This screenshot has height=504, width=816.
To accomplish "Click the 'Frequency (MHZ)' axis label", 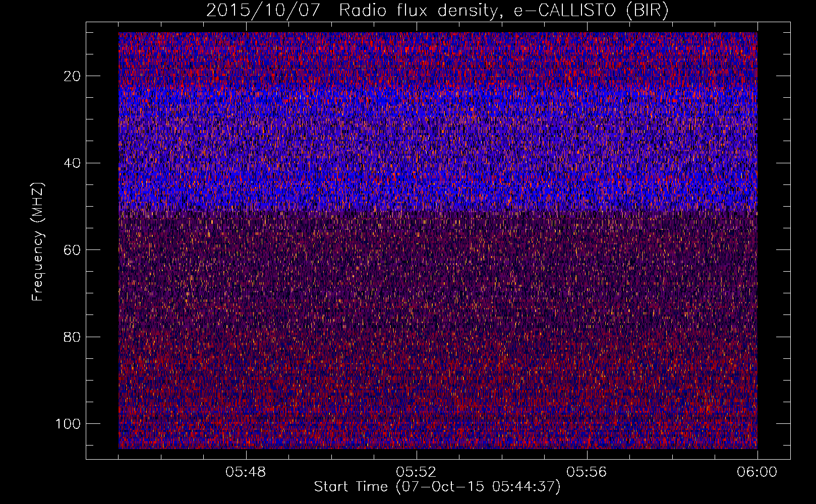I will (38, 241).
